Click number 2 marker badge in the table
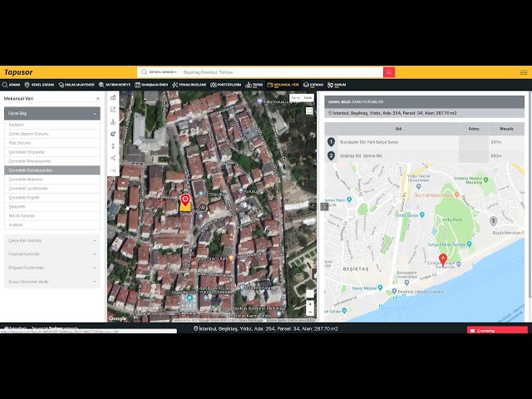The height and width of the screenshot is (399, 532). point(331,156)
